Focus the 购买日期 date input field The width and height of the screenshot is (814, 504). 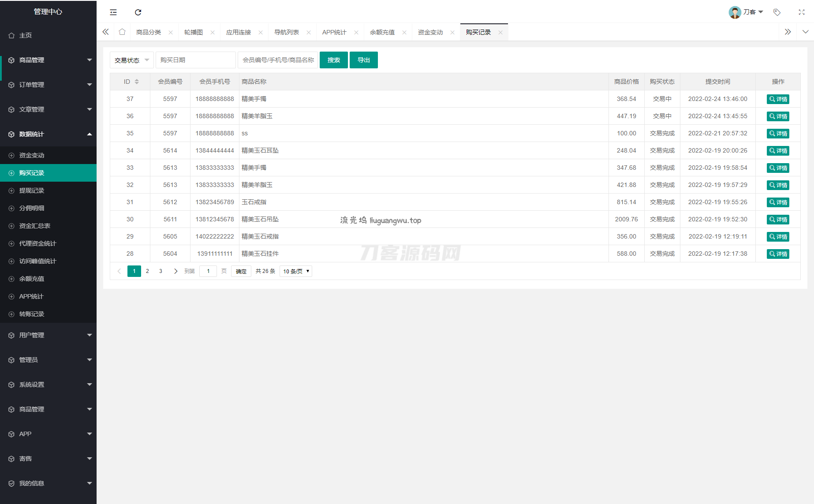195,60
